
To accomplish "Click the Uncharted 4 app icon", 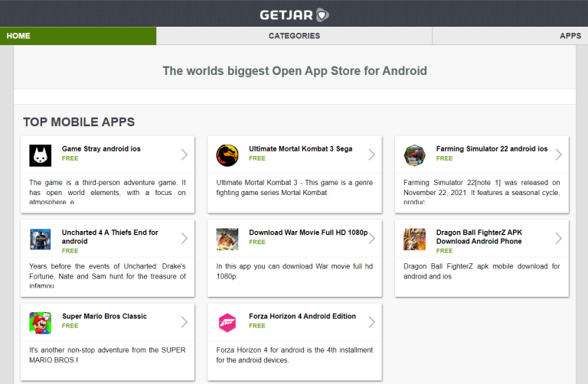I will 41,239.
